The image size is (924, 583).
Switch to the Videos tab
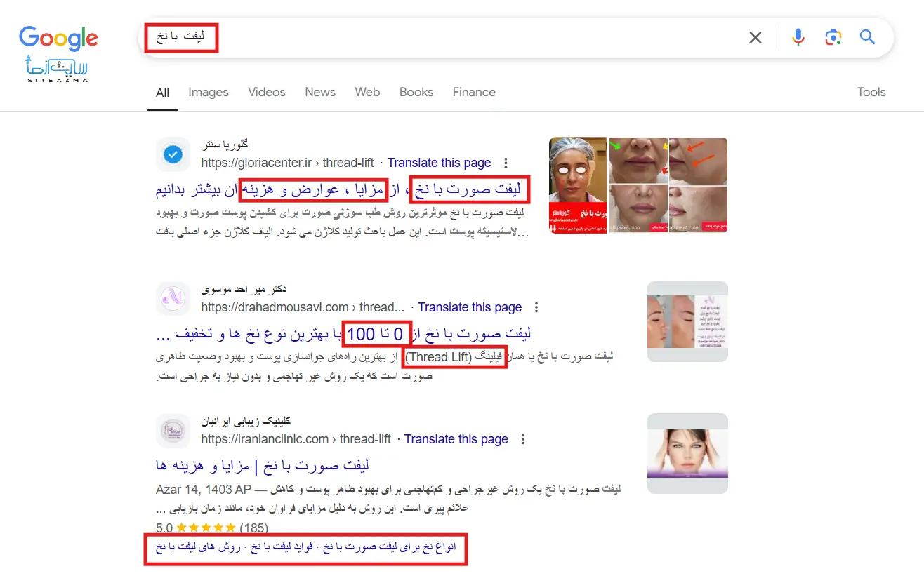267,92
